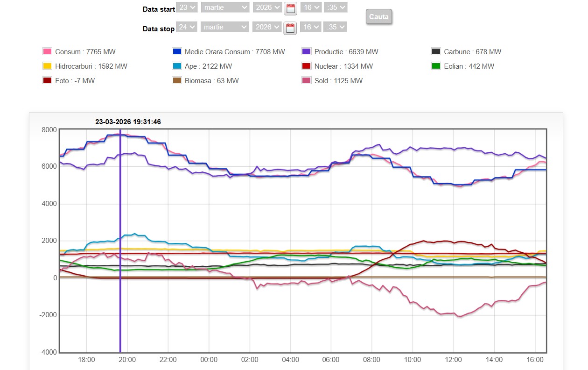Click the pink Consum legend swatch
The image size is (588, 370).
coord(47,52)
